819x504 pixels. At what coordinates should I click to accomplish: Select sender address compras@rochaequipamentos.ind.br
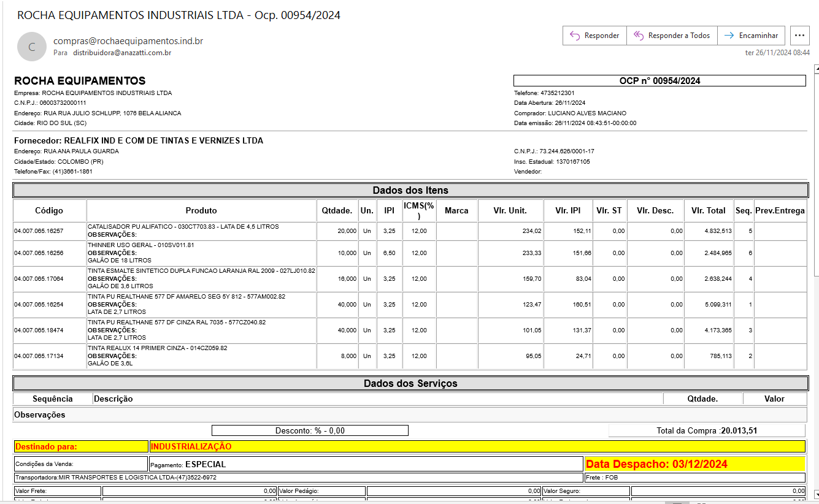point(128,41)
